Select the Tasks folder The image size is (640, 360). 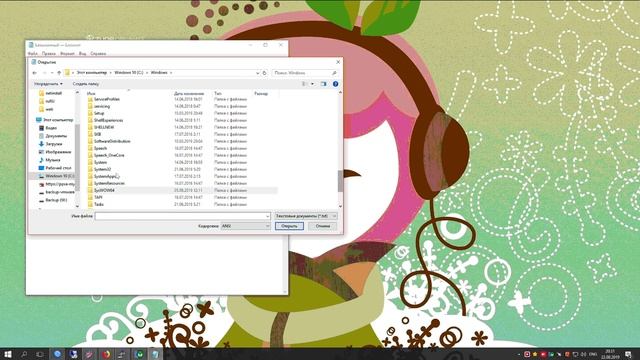coord(99,204)
